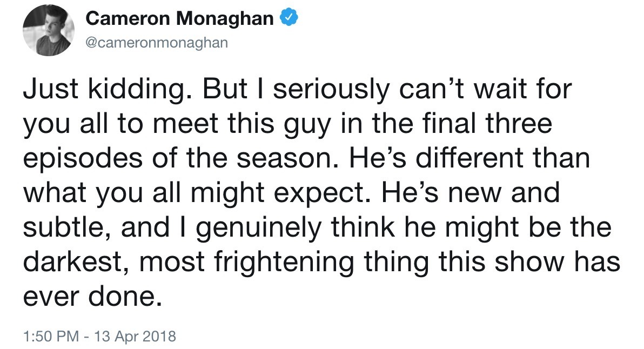The width and height of the screenshot is (644, 349).
Task: Click the word "darkest," in the tweet
Action: click(73, 261)
